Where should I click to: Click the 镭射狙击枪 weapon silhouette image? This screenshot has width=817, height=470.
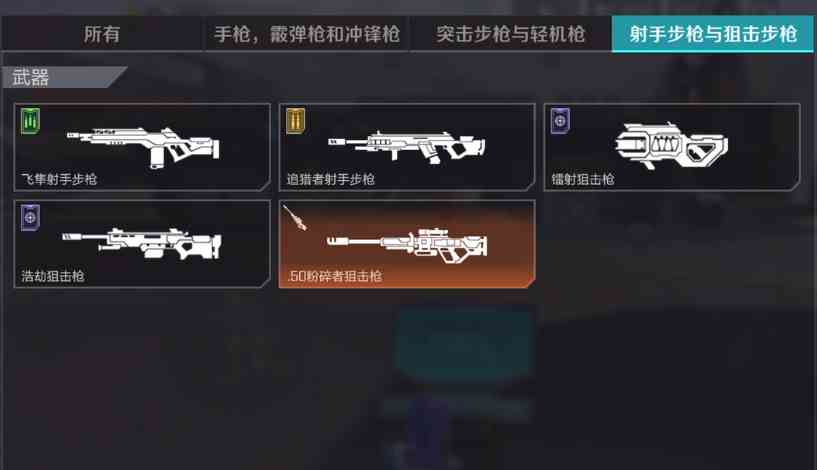click(x=672, y=146)
